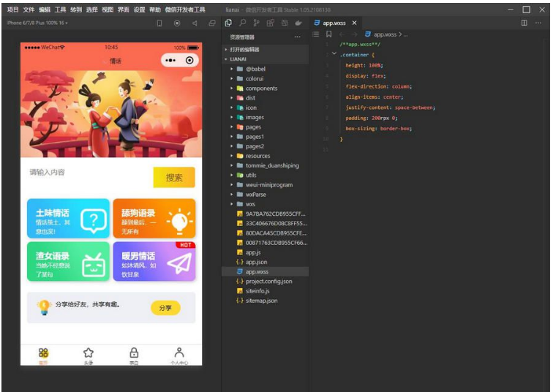Viewport: 556px width, 392px height.
Task: Select the home grid tab icon
Action: coord(43,353)
